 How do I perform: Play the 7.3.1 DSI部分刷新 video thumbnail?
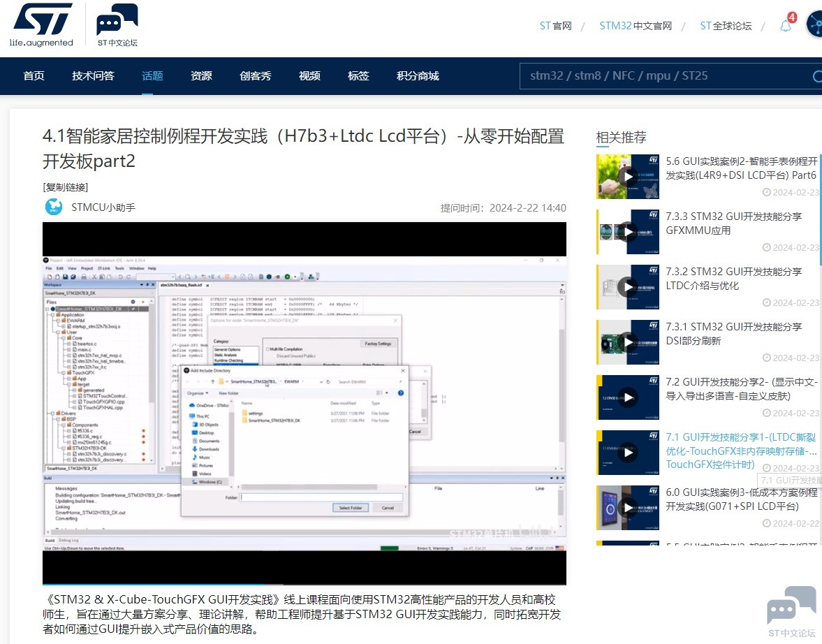[628, 342]
